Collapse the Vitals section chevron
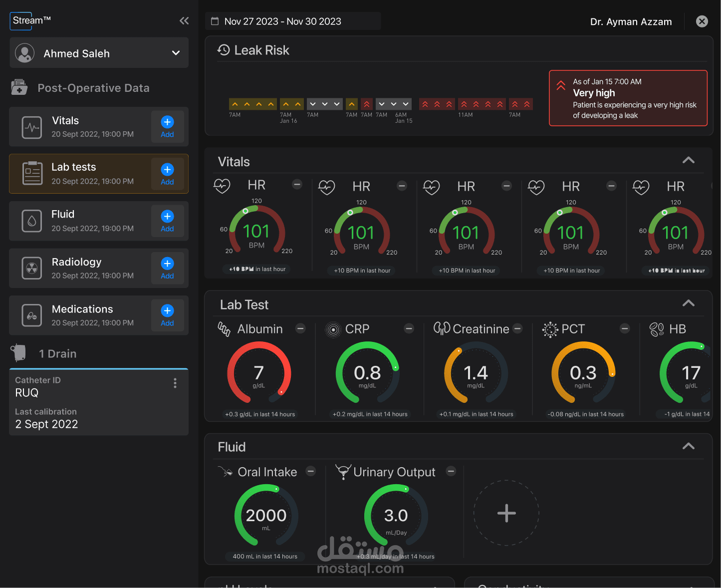 click(689, 160)
